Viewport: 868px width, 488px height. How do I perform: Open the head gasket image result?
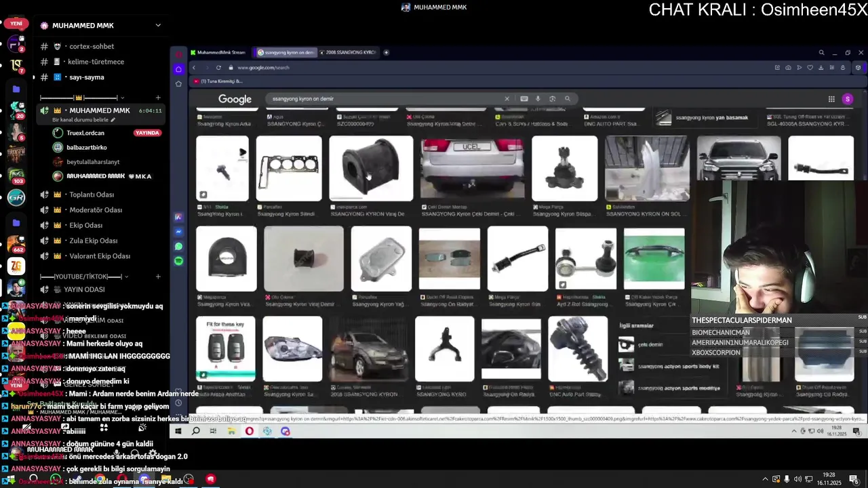289,168
